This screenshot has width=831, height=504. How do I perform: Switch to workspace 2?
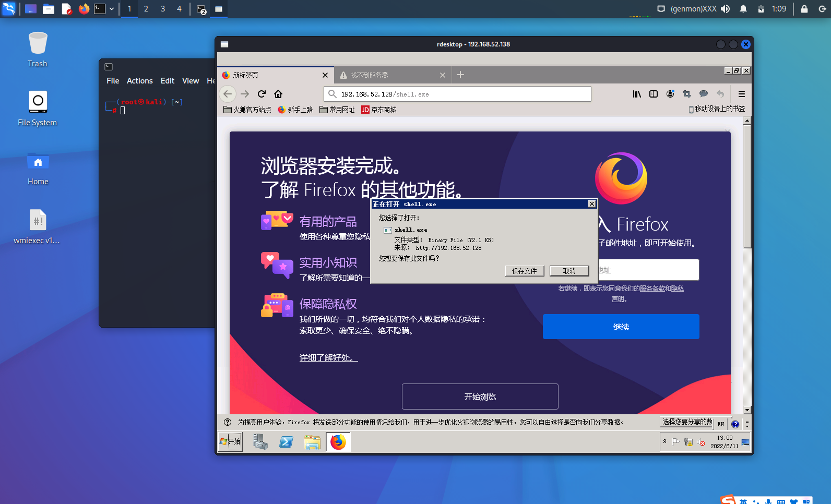point(146,9)
